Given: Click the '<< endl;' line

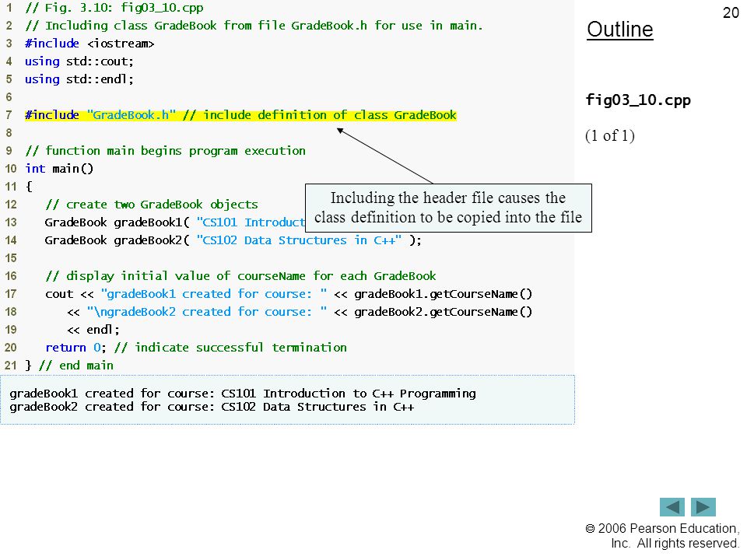Looking at the screenshot, I should tap(93, 330).
